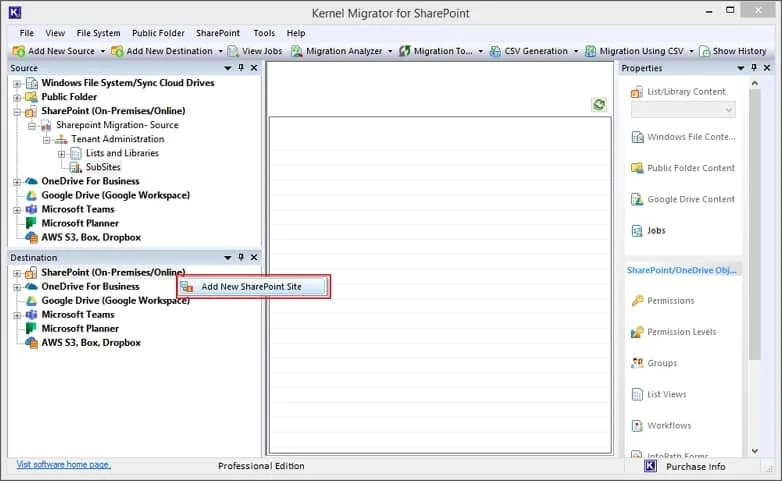Select Destination Microsoft Teams item
Screen dimensions: 782x481
tap(78, 314)
